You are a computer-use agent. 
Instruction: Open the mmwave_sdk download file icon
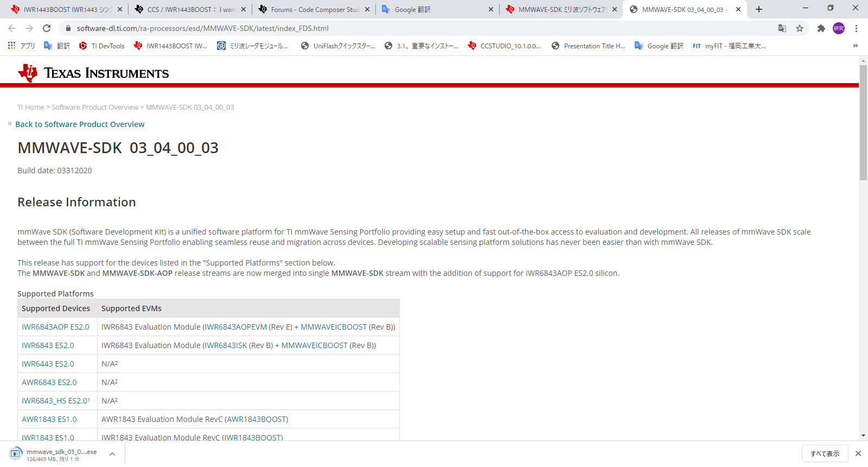[16, 453]
